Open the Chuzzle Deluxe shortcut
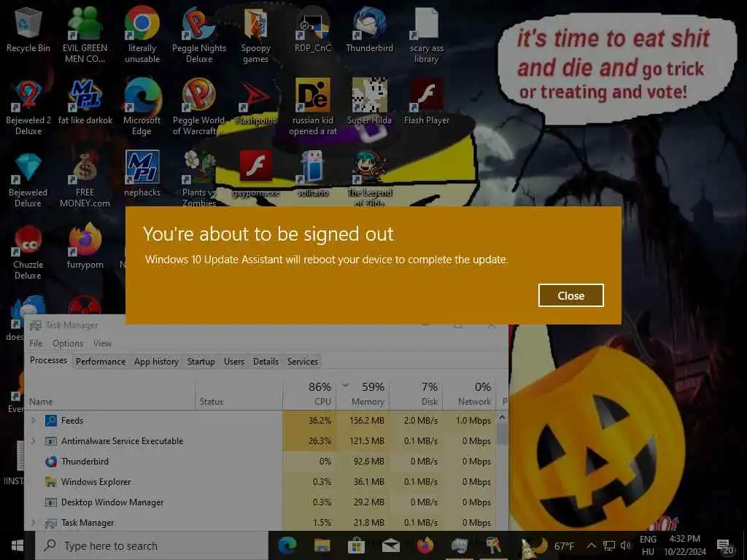Image resolution: width=747 pixels, height=560 pixels. tap(28, 252)
